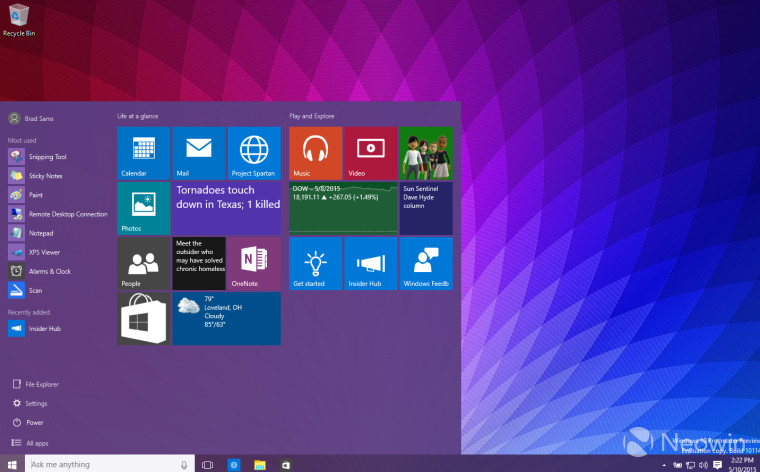Launch the Mail tile
This screenshot has height=472, width=760.
(x=199, y=153)
